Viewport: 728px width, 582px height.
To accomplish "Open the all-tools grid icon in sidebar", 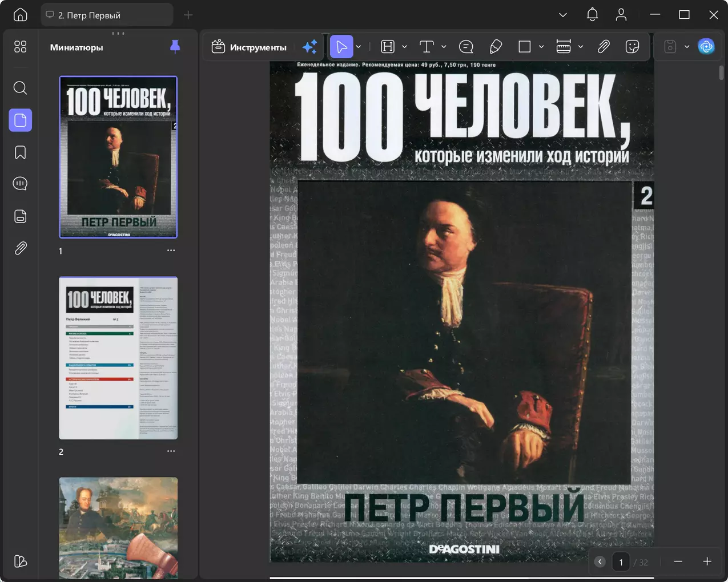I will (x=20, y=47).
